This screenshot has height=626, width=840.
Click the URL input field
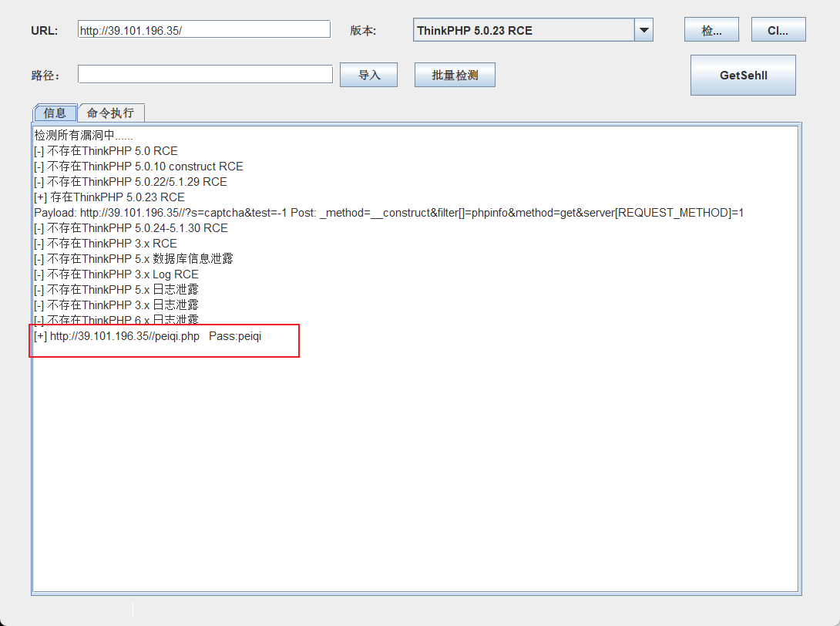coord(204,30)
